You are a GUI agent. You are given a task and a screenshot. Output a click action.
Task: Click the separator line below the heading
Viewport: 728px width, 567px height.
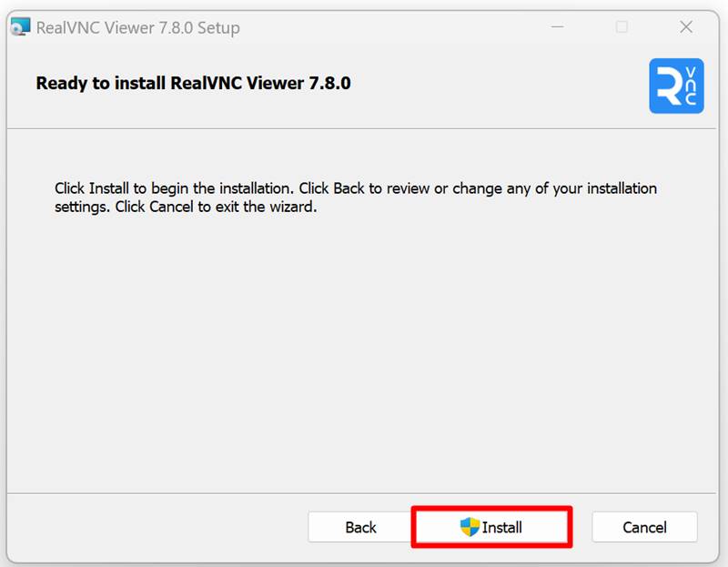(x=362, y=128)
